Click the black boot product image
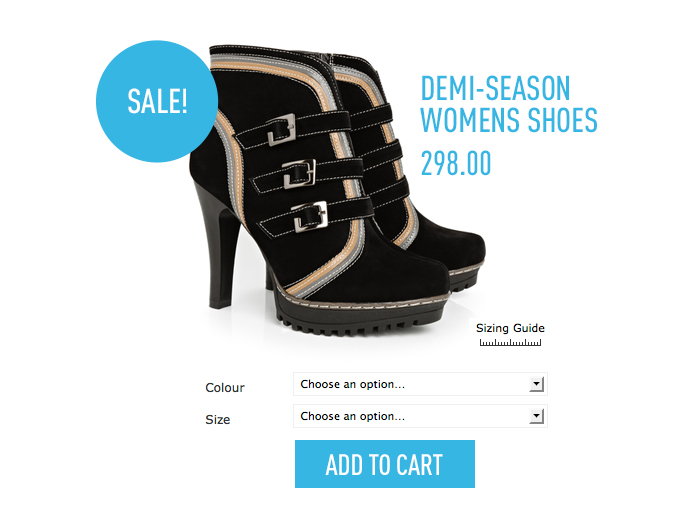This screenshot has height=520, width=700. click(338, 191)
